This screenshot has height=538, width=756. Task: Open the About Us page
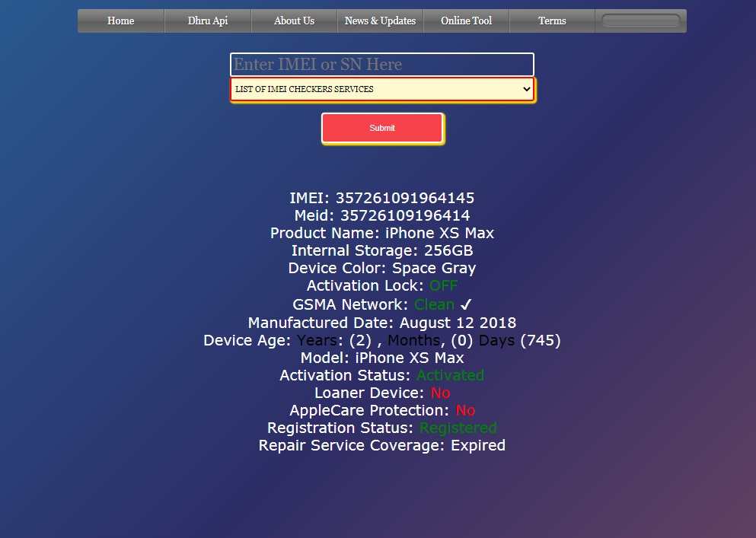pyautogui.click(x=294, y=21)
